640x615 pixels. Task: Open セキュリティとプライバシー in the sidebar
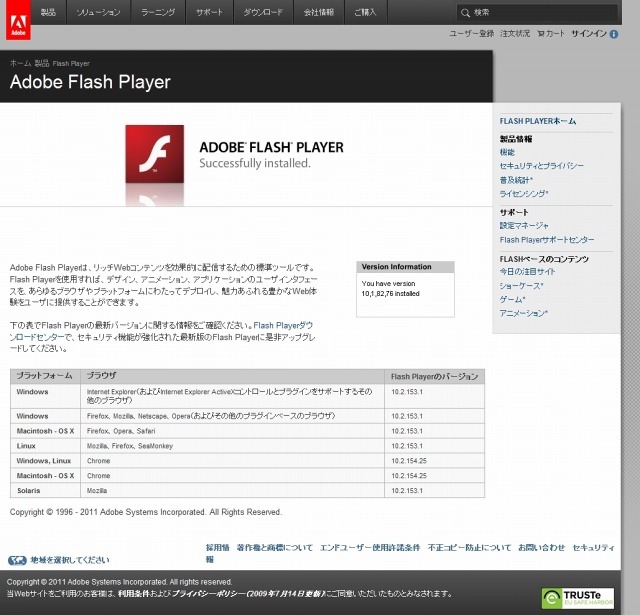[541, 166]
